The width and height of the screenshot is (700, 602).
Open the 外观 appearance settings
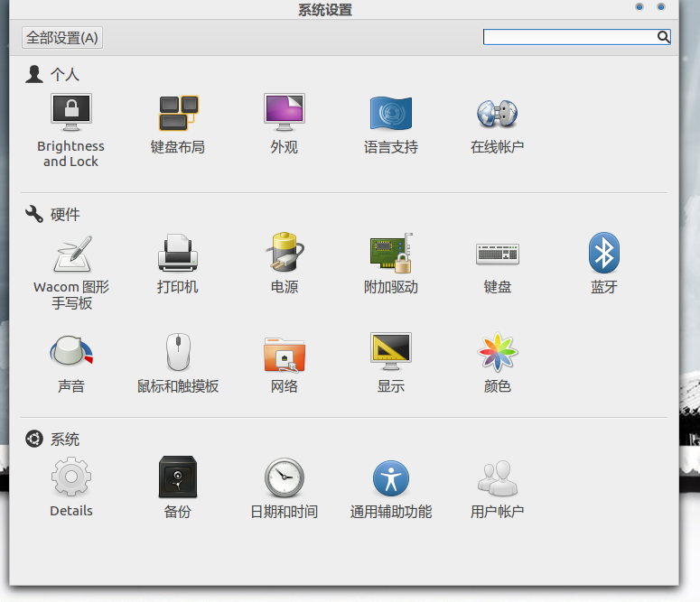pyautogui.click(x=284, y=124)
